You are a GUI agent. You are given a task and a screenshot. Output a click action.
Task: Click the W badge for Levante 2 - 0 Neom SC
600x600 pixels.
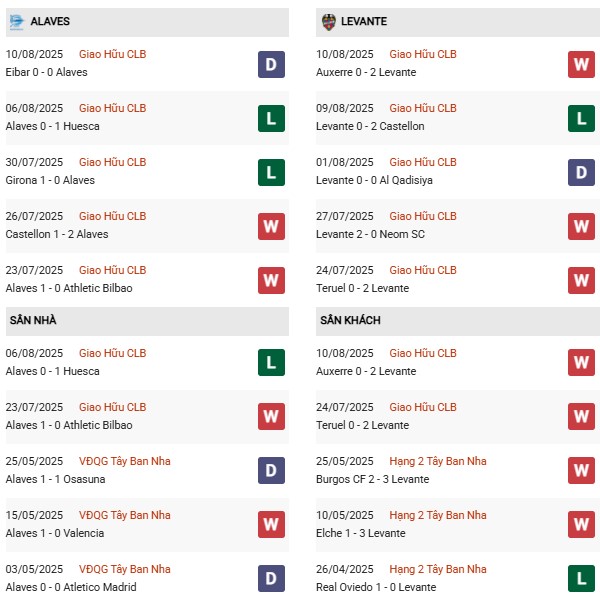pyautogui.click(x=581, y=226)
